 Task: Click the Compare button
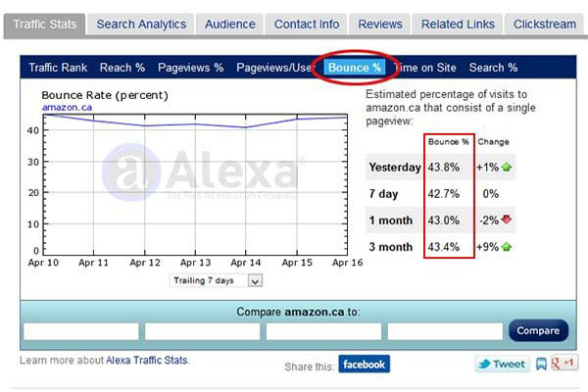pos(538,330)
